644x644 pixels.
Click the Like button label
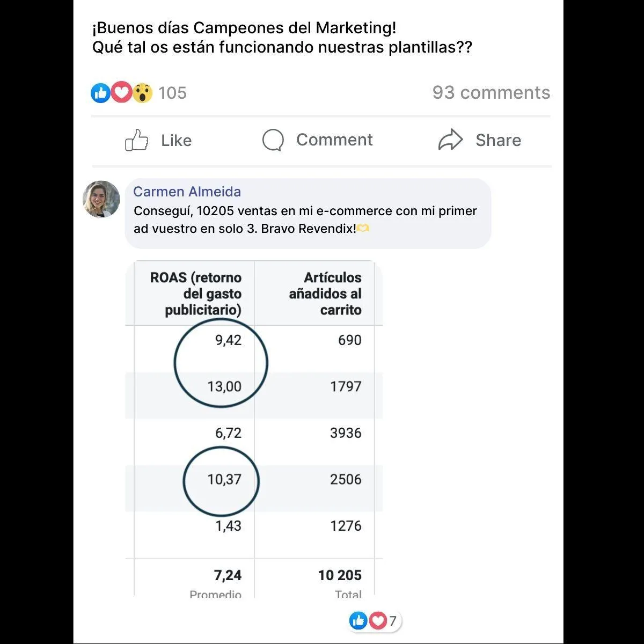(176, 140)
